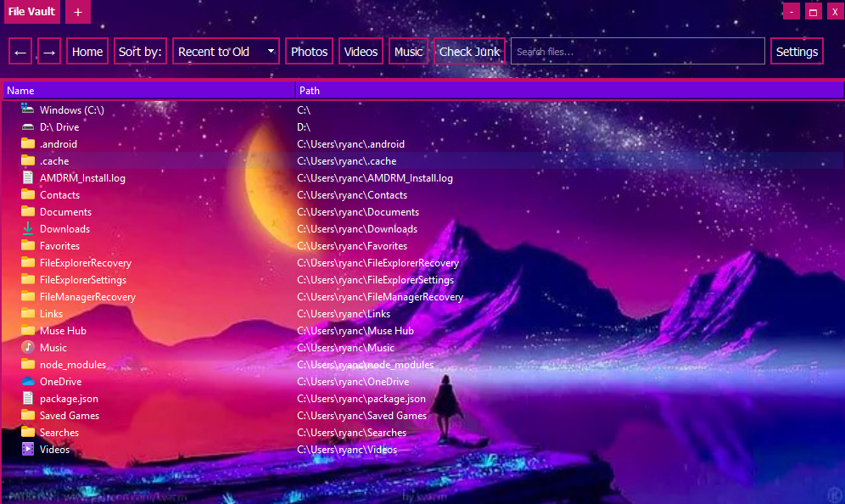Select the AMDRM_Install.log file name

(x=82, y=178)
